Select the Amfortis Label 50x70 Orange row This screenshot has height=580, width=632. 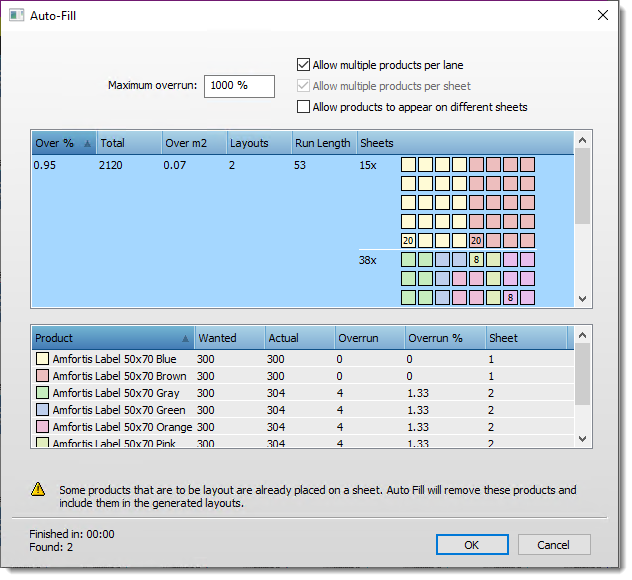click(x=303, y=426)
